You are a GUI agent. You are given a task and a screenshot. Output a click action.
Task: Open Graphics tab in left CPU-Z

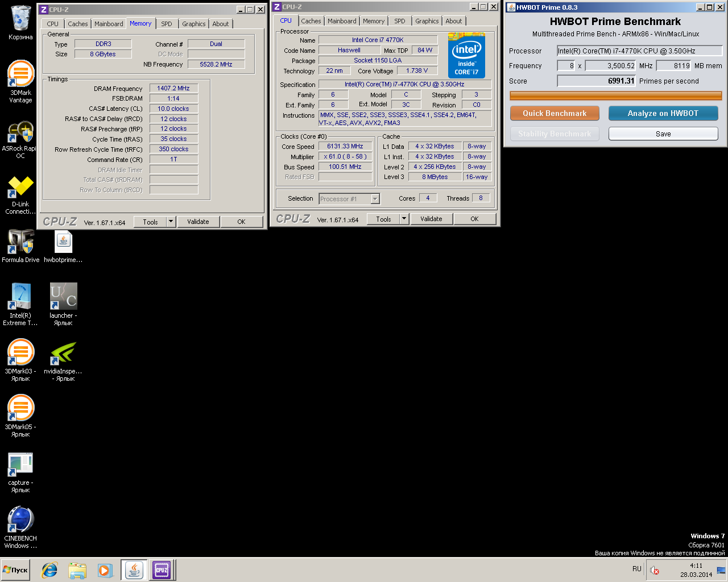194,24
